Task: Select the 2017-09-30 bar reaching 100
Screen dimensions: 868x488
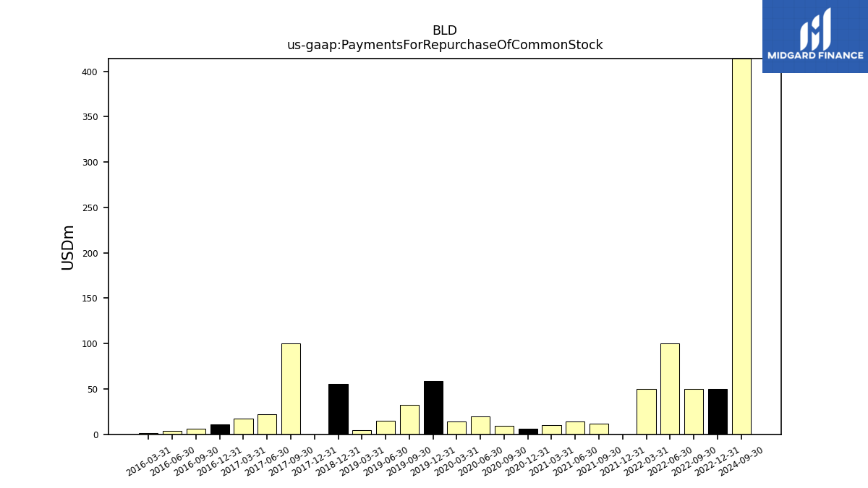Action: click(291, 389)
